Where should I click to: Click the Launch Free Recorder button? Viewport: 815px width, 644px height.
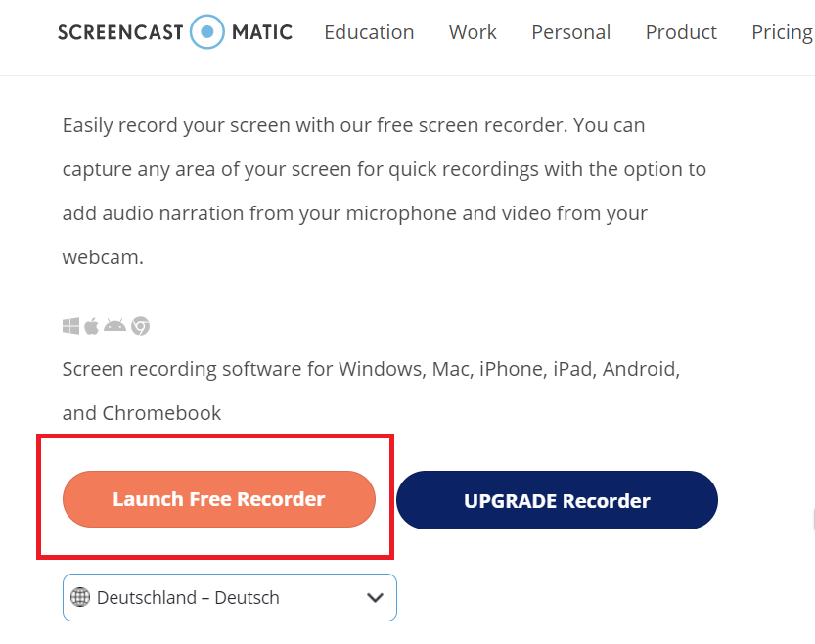pyautogui.click(x=219, y=499)
